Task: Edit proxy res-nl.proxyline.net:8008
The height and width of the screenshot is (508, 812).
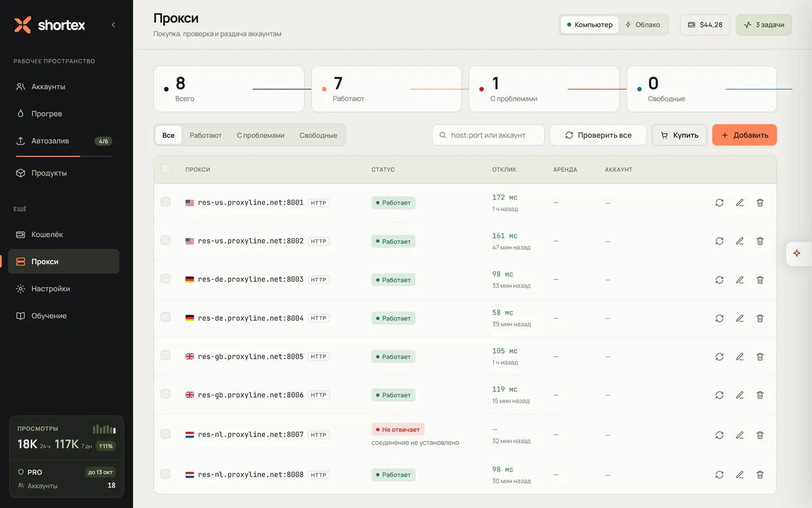Action: point(739,474)
